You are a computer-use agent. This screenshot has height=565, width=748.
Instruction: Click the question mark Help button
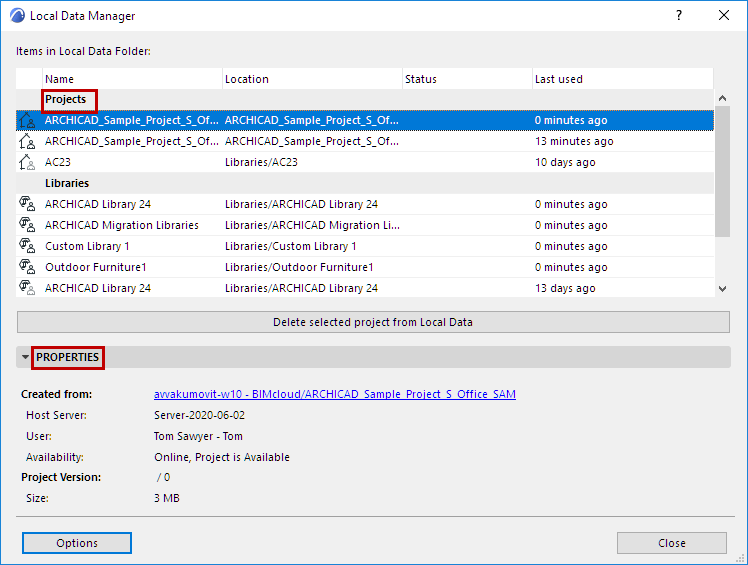679,16
